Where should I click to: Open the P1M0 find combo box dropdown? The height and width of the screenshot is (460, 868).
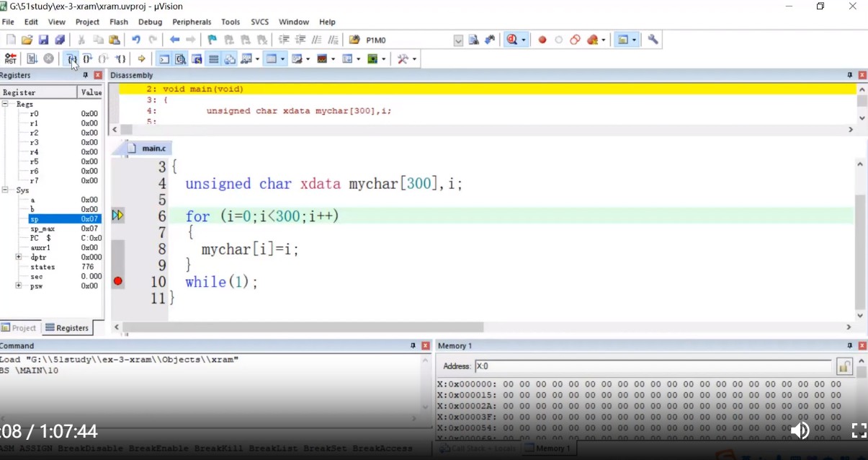[458, 40]
